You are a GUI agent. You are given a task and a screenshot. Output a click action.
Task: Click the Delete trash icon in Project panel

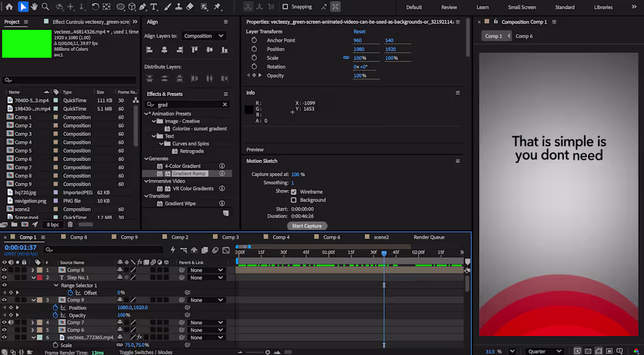[70, 224]
